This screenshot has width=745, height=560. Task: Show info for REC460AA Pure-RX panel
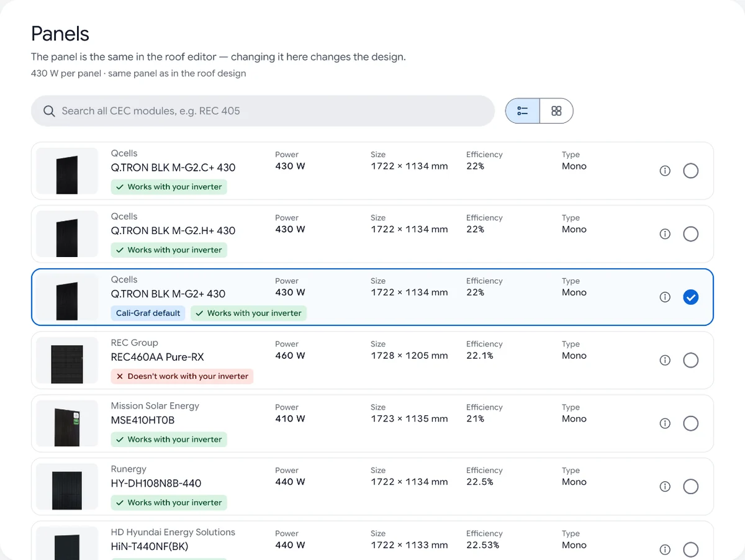pyautogui.click(x=665, y=360)
